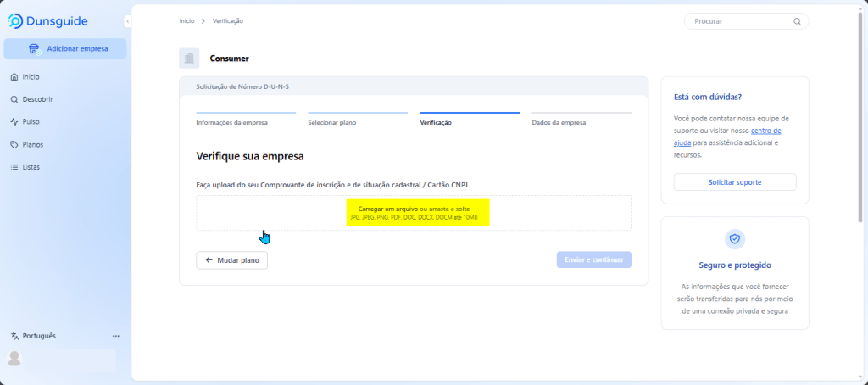Click the Início breadcrumb link

pos(187,20)
